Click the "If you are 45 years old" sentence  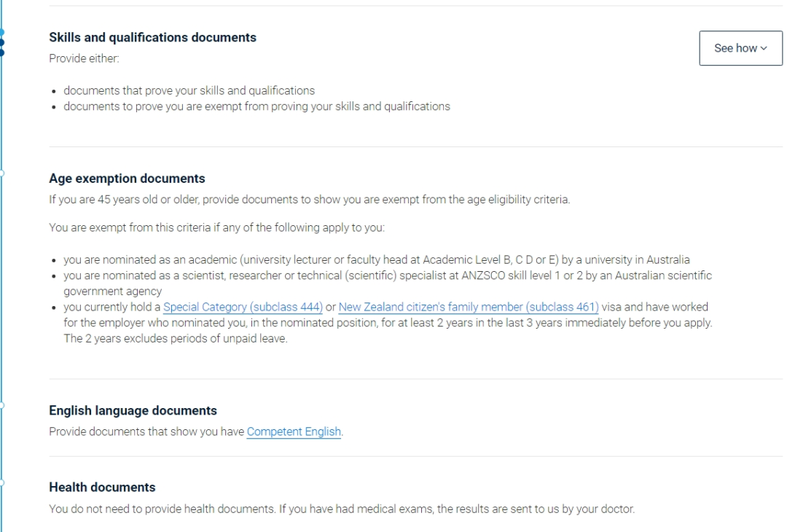click(309, 200)
